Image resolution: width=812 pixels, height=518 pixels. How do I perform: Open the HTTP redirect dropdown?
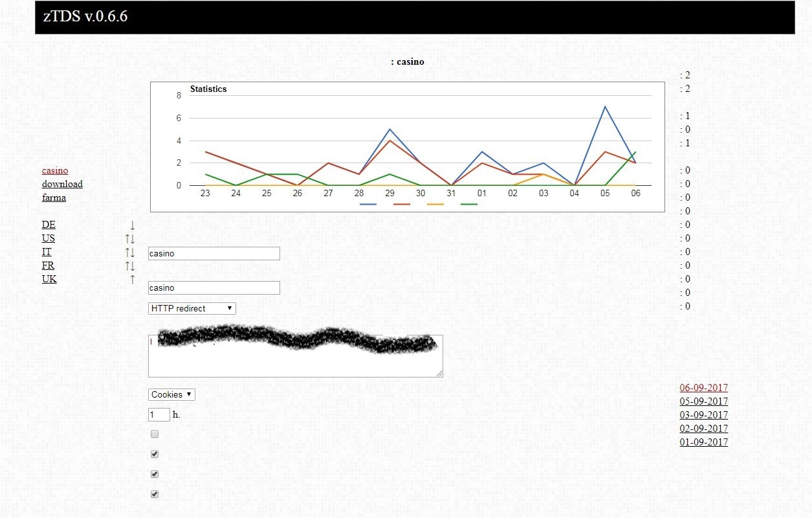coord(192,308)
